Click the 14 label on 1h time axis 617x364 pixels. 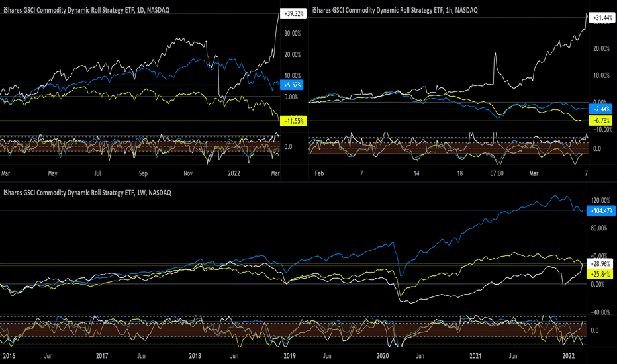[416, 173]
